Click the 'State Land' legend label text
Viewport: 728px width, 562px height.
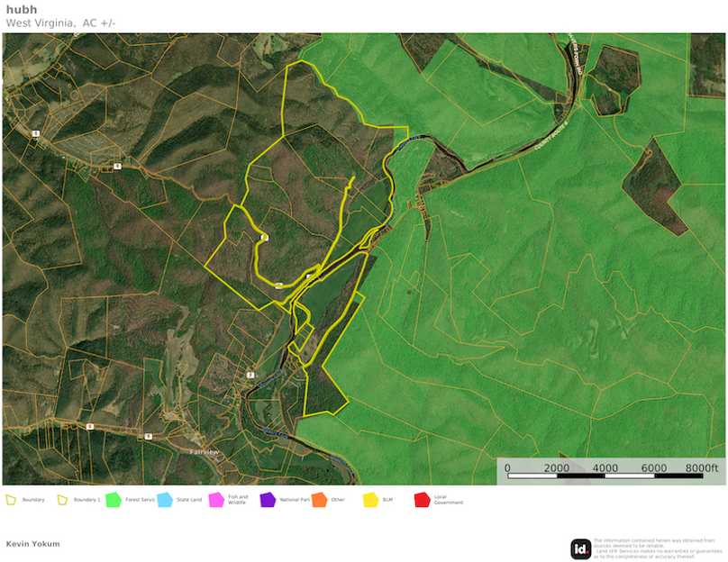click(189, 499)
